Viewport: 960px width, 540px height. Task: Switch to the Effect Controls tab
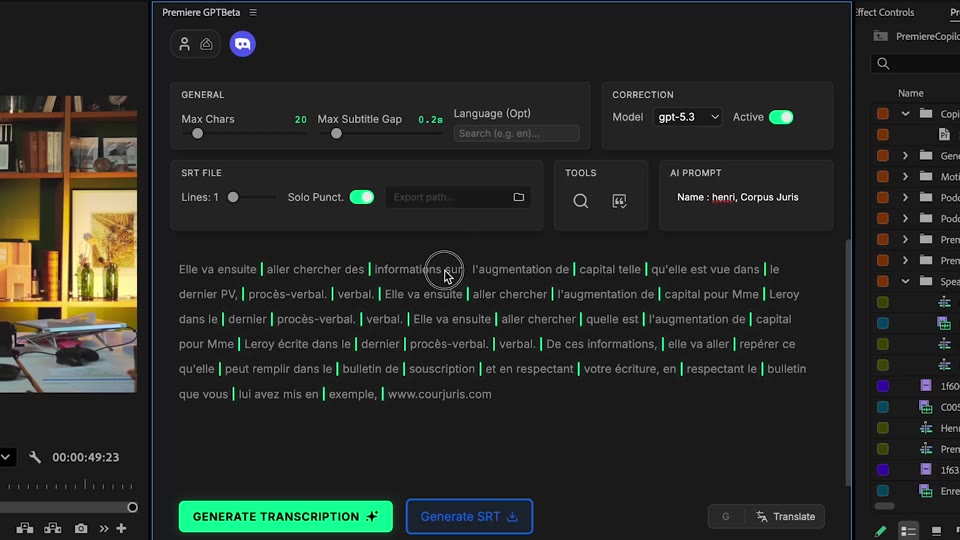point(885,12)
